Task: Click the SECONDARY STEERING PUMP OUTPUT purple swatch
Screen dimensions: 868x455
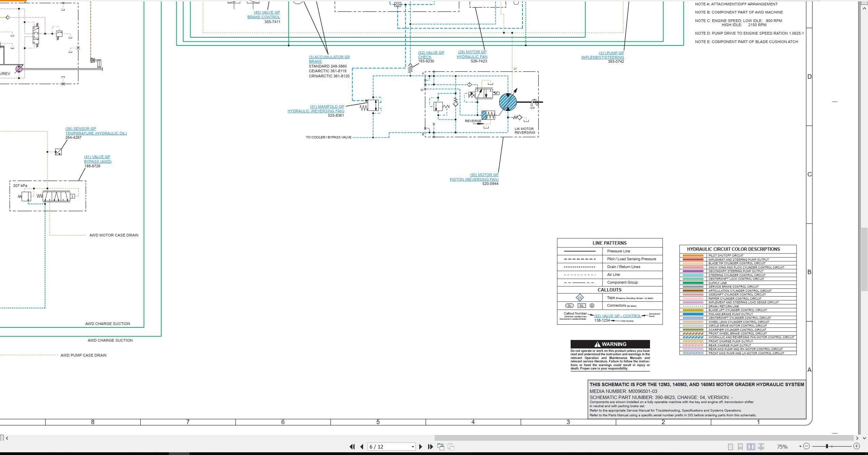Action: pos(693,271)
